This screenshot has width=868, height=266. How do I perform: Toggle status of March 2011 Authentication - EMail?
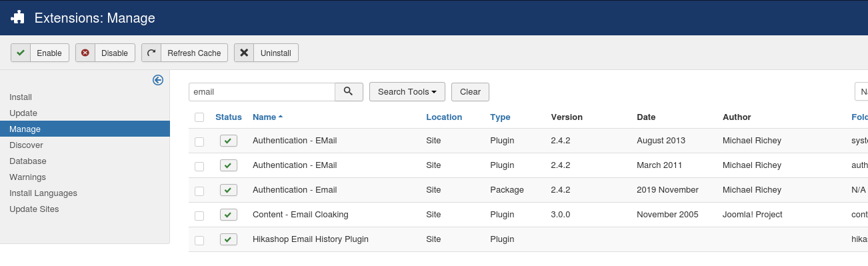(229, 165)
